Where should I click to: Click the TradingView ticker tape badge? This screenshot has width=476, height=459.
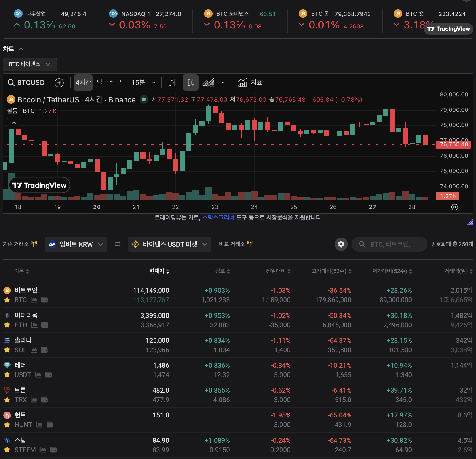coord(448,29)
